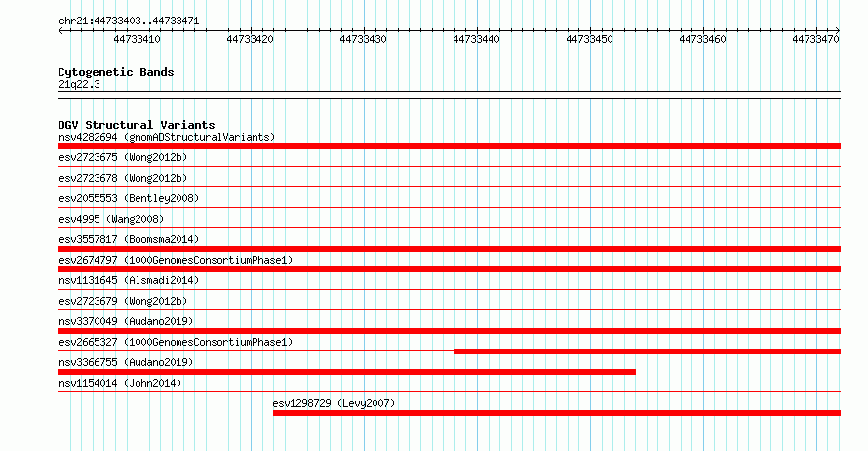Select ruler coordinate 44733410

click(137, 39)
